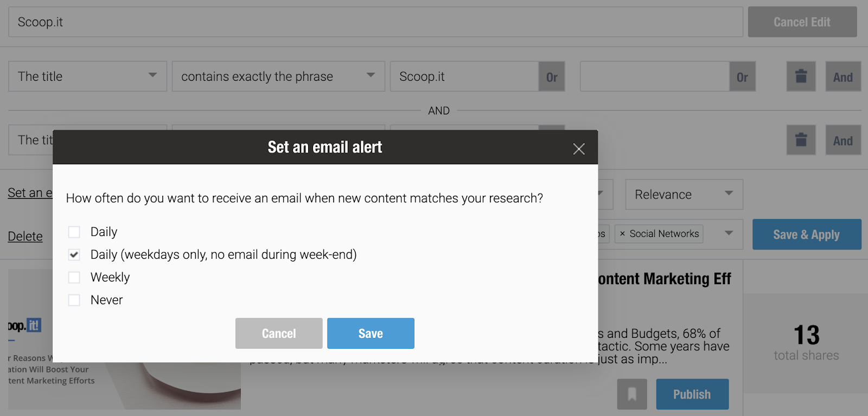
Task: Click the trash icon in second filter row
Action: 801,140
